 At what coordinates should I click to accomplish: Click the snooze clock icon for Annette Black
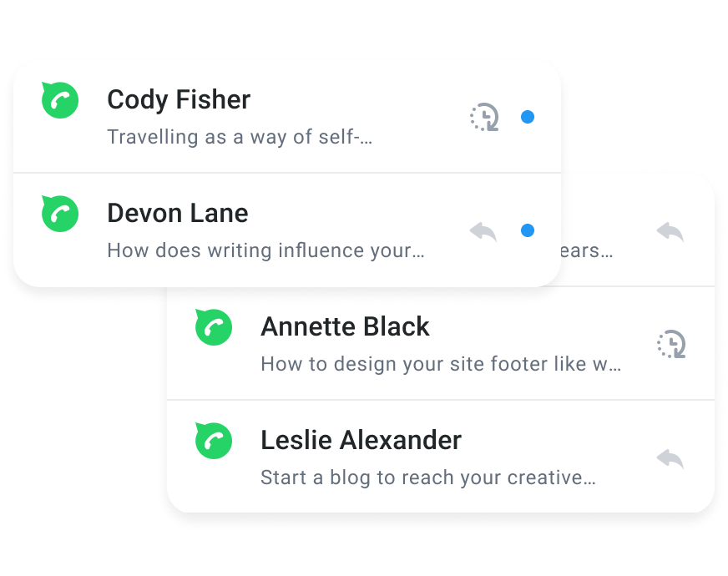[671, 344]
